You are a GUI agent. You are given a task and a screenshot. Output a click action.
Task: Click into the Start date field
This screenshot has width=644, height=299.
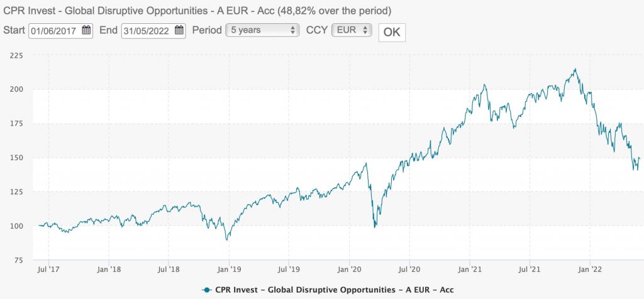click(55, 30)
